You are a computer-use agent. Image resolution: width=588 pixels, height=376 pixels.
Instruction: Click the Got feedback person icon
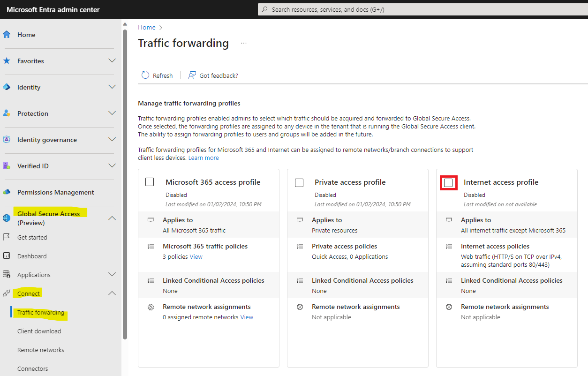[x=192, y=75]
